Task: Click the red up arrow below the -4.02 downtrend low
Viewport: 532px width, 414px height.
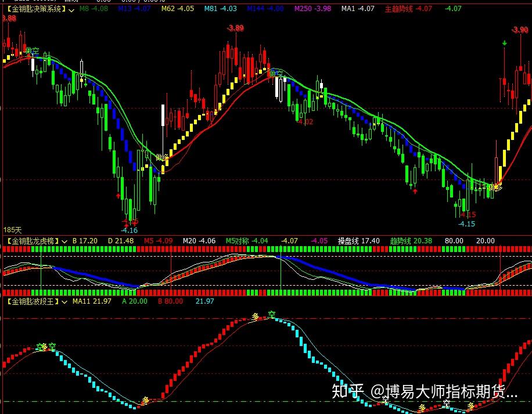Action: tap(415, 191)
